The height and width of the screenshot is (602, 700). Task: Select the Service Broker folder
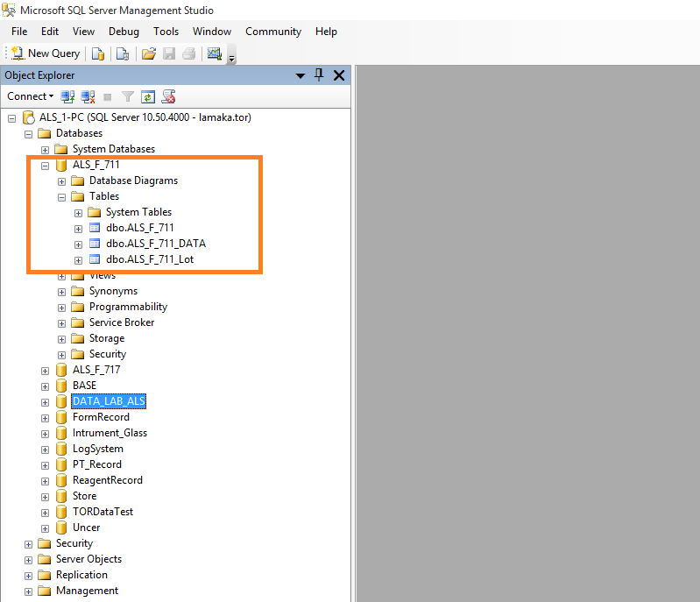122,322
